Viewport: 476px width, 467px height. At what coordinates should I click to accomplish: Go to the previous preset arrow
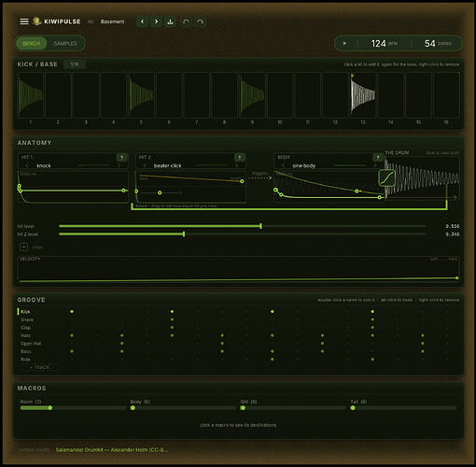point(143,21)
